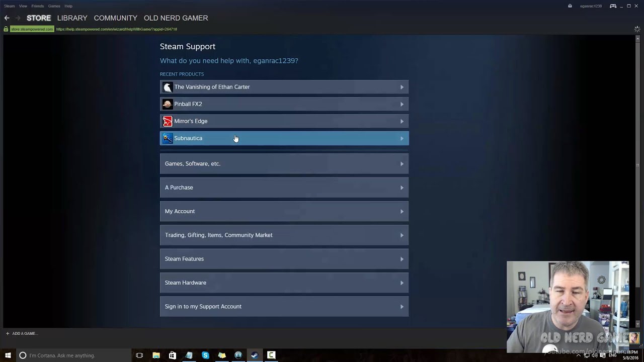This screenshot has height=362, width=644.
Task: Open the Games menu
Action: (54, 6)
